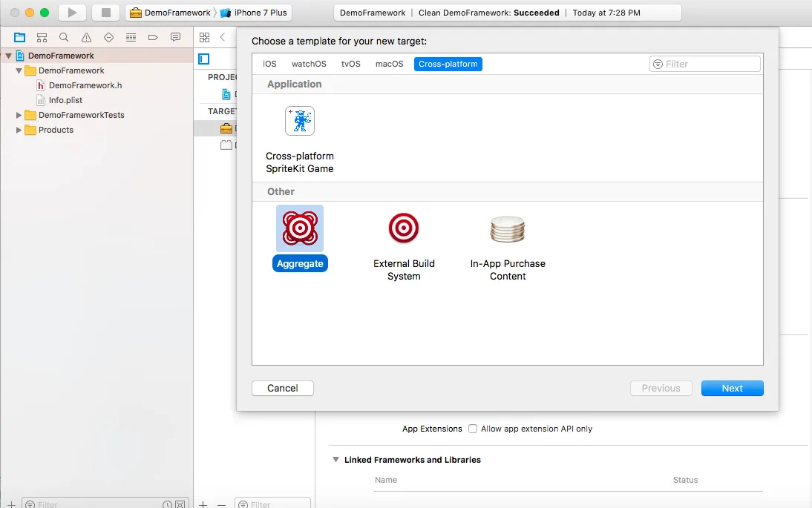Show the debug navigator icon
This screenshot has width=812, height=508.
click(x=131, y=37)
